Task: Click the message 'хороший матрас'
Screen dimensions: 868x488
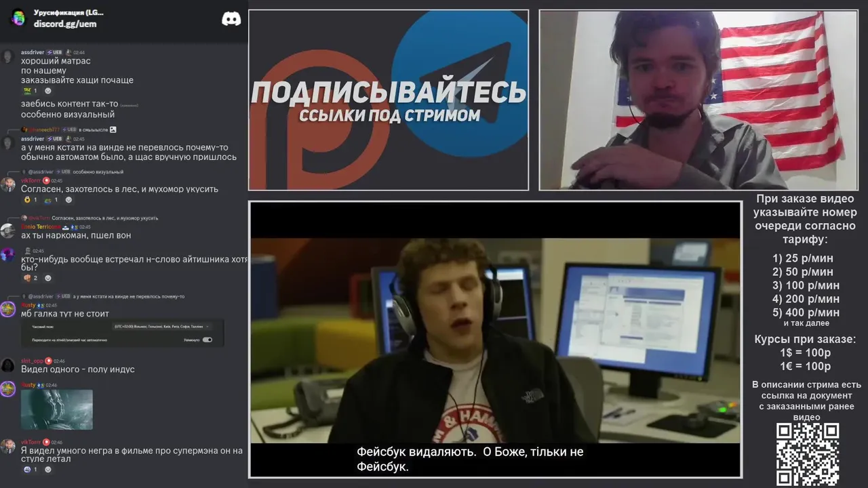Action: 56,61
